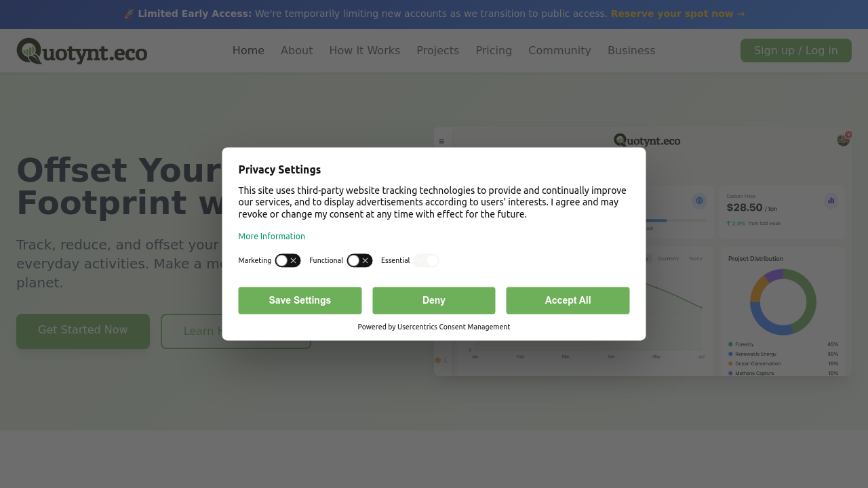The height and width of the screenshot is (488, 868).
Task: Toggle the Essential consent switch
Action: [x=427, y=260]
